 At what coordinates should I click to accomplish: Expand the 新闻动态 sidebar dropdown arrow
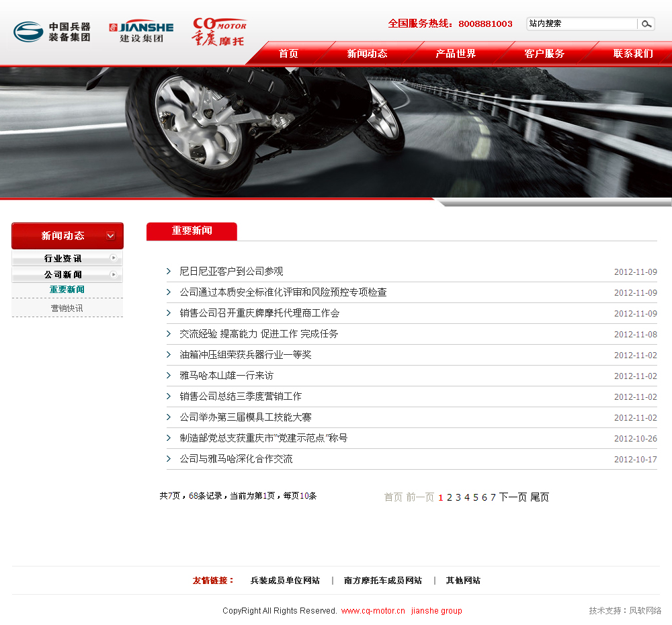coord(110,236)
